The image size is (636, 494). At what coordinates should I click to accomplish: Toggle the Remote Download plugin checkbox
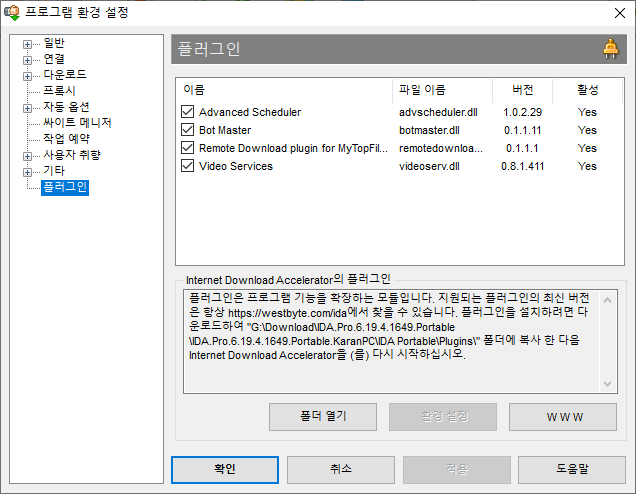coord(187,148)
